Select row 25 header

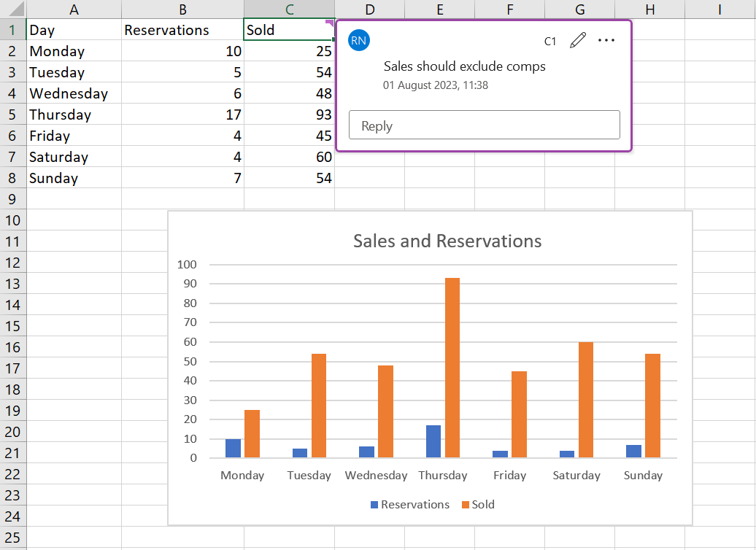point(12,538)
